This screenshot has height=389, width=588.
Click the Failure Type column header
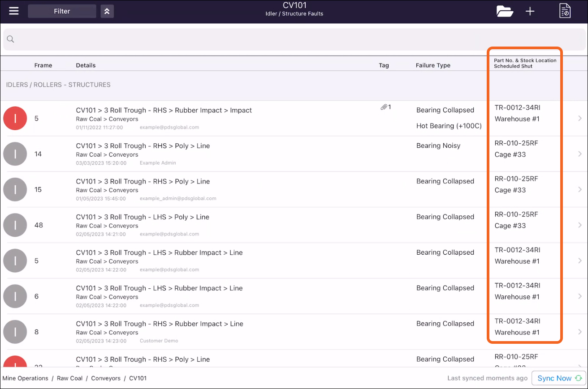coord(433,65)
